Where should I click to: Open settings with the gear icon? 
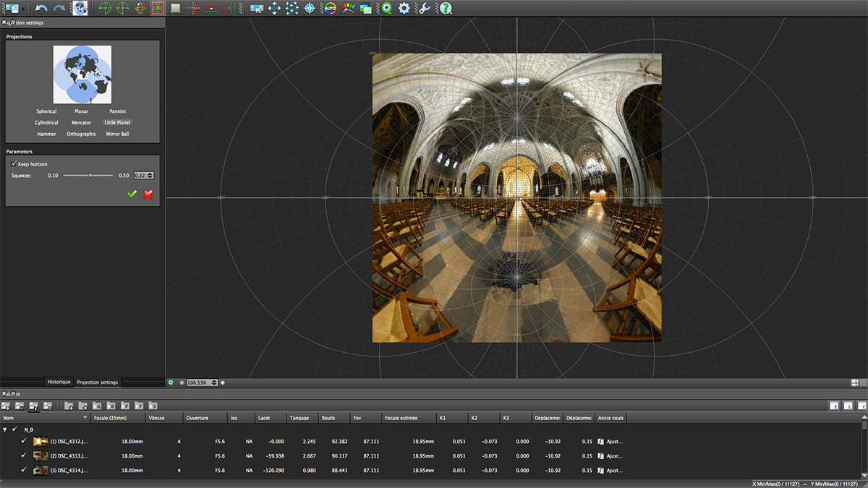[x=404, y=8]
